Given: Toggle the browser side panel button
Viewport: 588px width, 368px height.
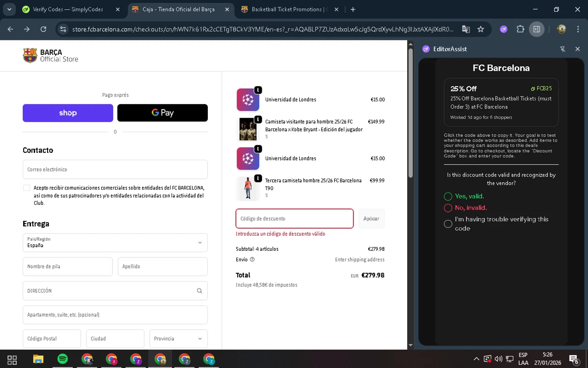Looking at the screenshot, I should click(537, 29).
